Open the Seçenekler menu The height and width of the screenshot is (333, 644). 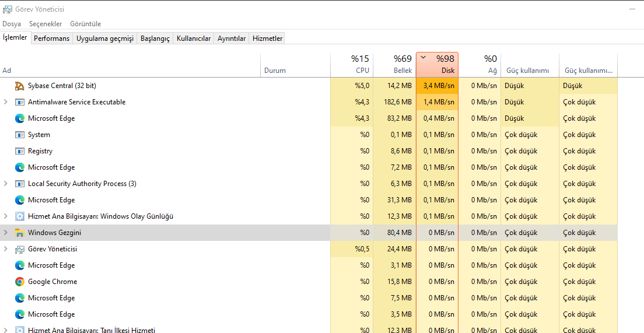[x=45, y=24]
